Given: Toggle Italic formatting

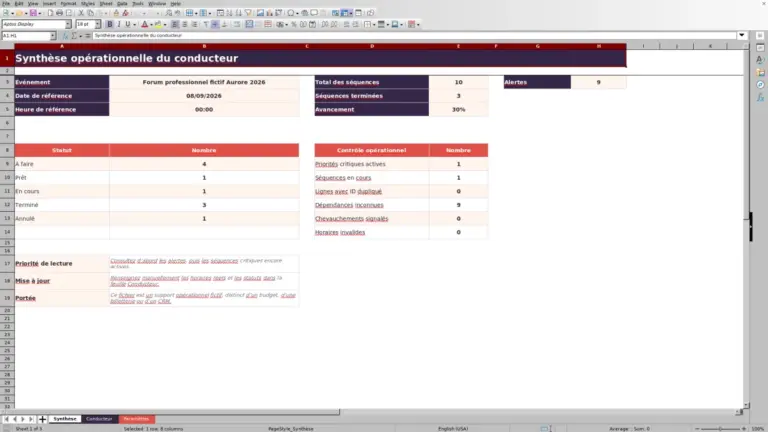Looking at the screenshot, I should [119, 24].
